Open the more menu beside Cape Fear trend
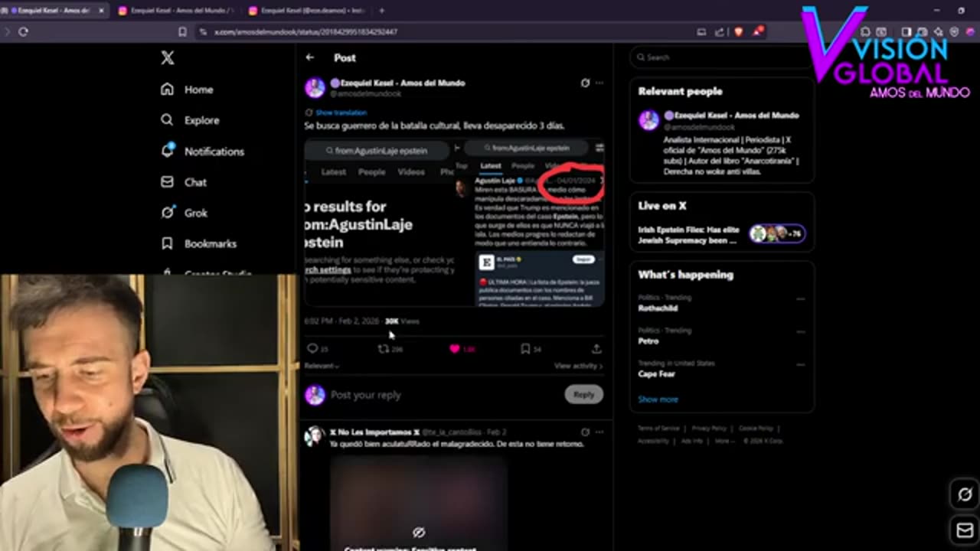 800,365
